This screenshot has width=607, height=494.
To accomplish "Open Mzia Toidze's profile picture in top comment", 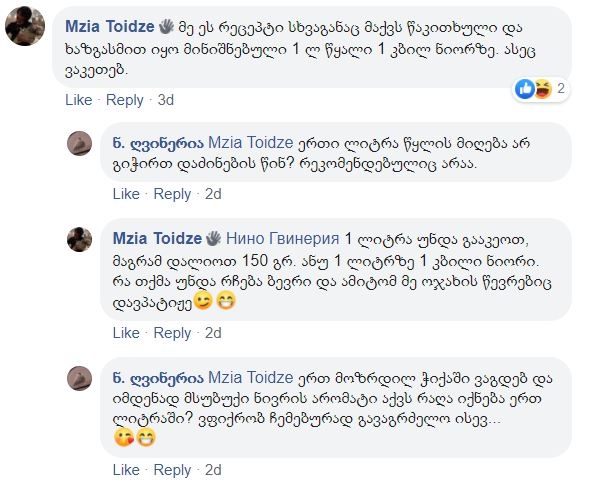I will tap(27, 27).
